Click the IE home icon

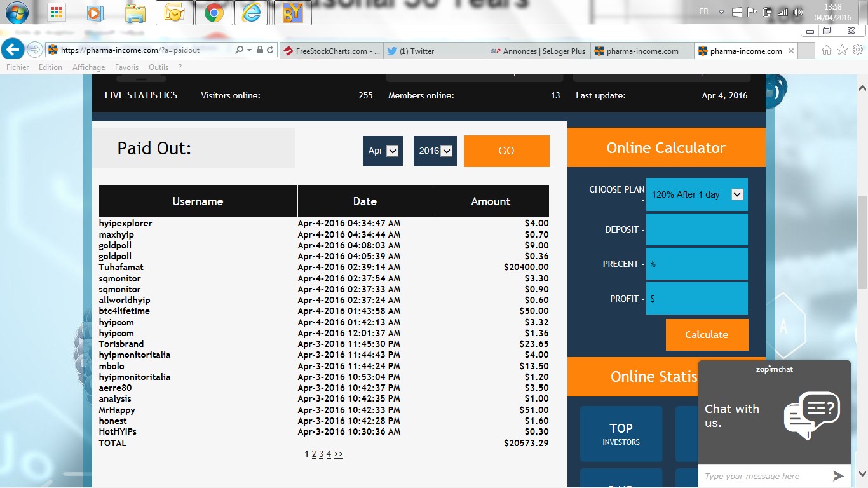click(x=827, y=50)
